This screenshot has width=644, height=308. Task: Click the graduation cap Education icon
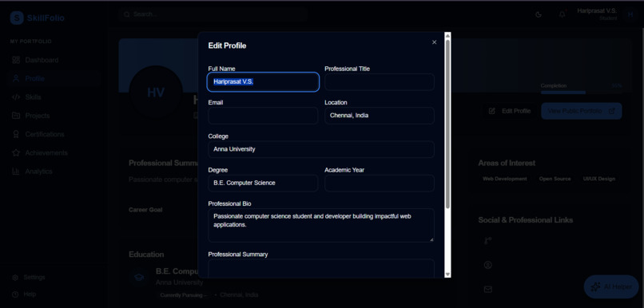click(139, 278)
